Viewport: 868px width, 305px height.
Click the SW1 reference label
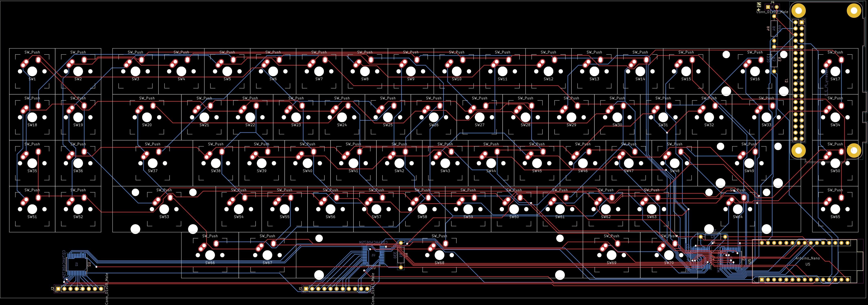pyautogui.click(x=32, y=79)
